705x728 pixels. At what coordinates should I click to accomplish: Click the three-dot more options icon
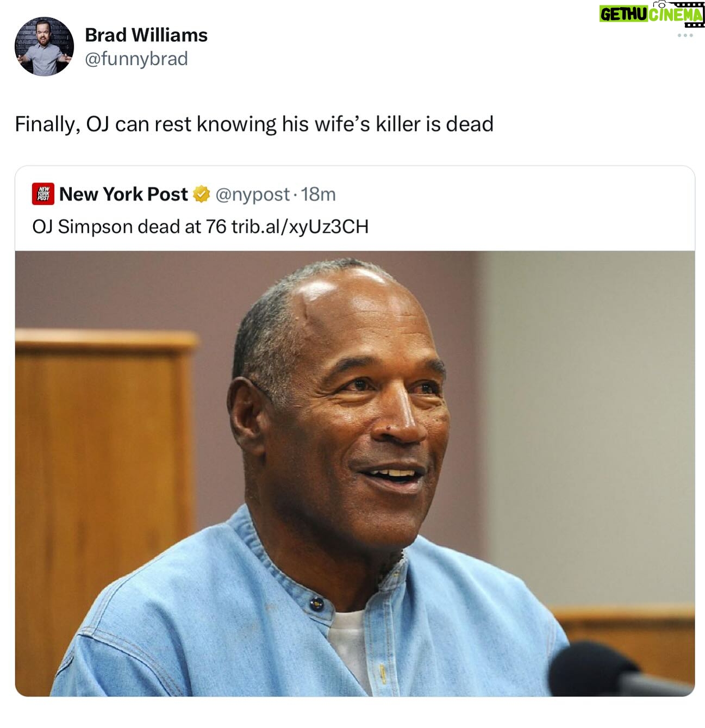(x=685, y=35)
